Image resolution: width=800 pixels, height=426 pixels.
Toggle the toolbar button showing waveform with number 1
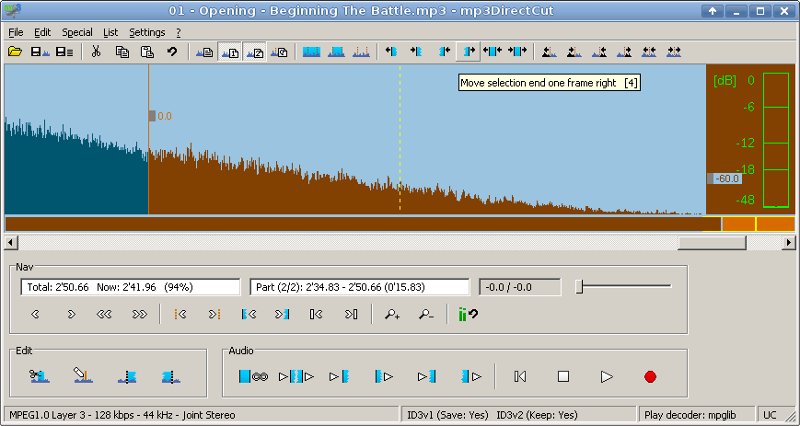pos(230,52)
